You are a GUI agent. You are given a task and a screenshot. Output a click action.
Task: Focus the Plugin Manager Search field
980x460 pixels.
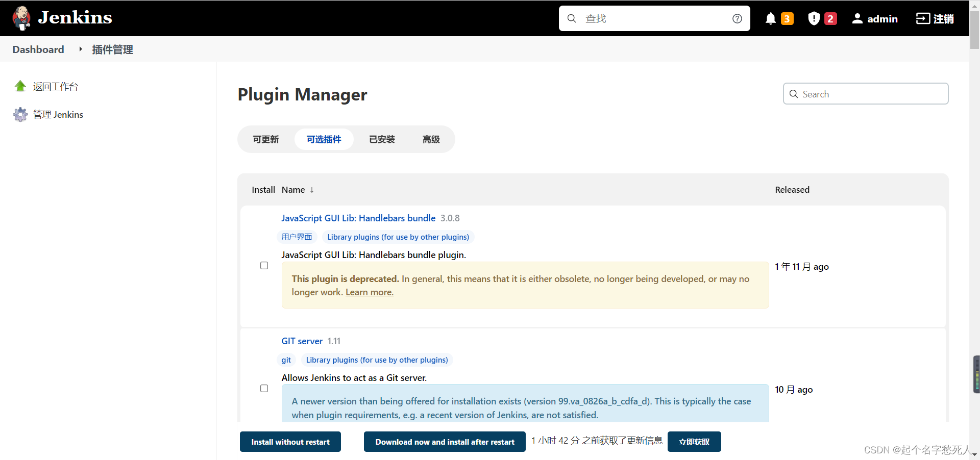pyautogui.click(x=866, y=94)
